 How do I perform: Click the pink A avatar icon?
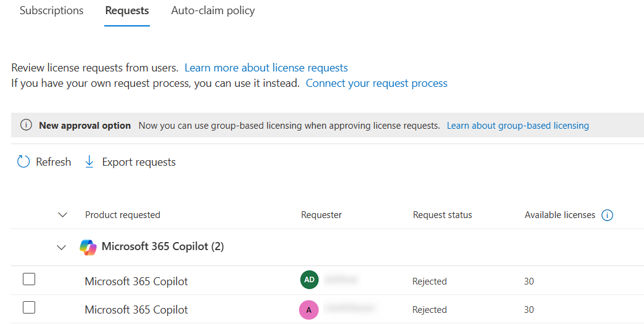[309, 310]
